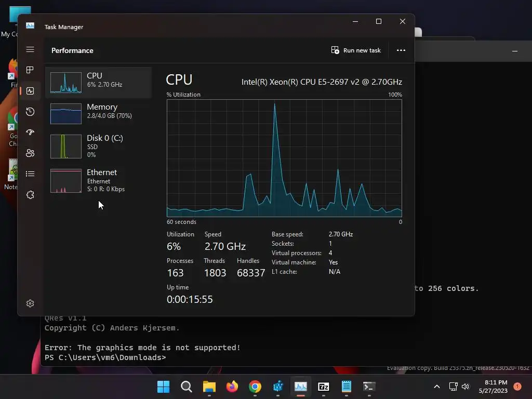The width and height of the screenshot is (532, 399).
Task: Click the Virtual processors value 4
Action: click(330, 253)
